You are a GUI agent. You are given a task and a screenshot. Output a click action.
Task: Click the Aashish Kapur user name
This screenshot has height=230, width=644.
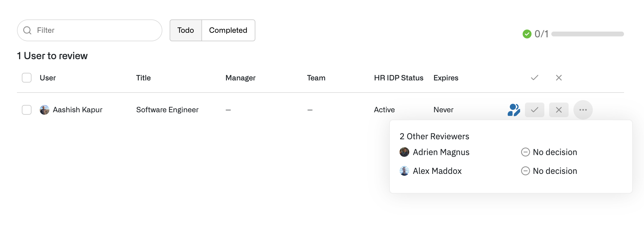point(78,110)
